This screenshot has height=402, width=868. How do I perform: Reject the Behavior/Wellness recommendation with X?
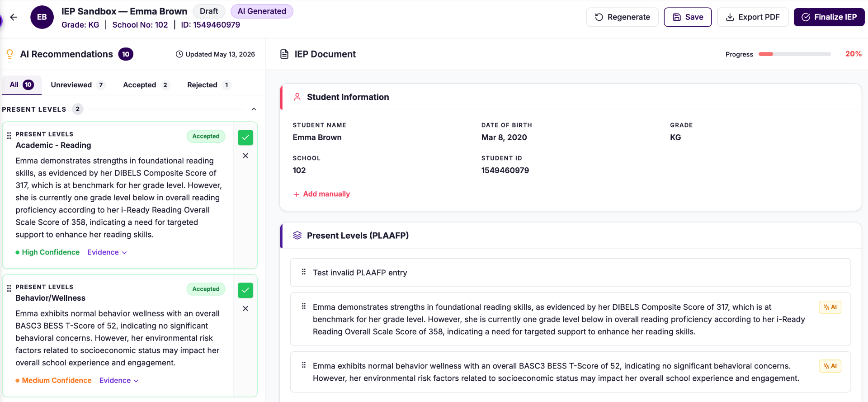tap(245, 308)
